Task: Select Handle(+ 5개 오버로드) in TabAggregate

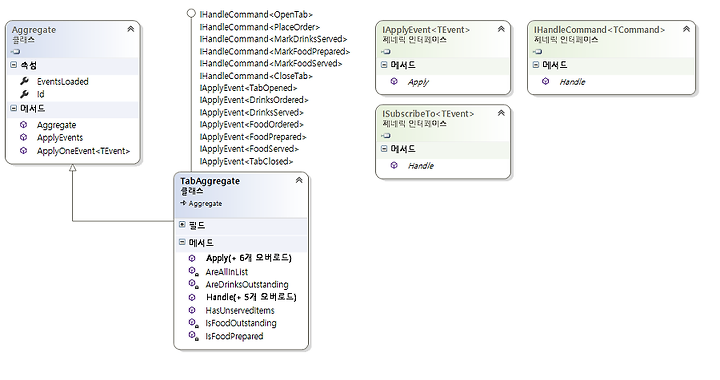Action: [251, 297]
